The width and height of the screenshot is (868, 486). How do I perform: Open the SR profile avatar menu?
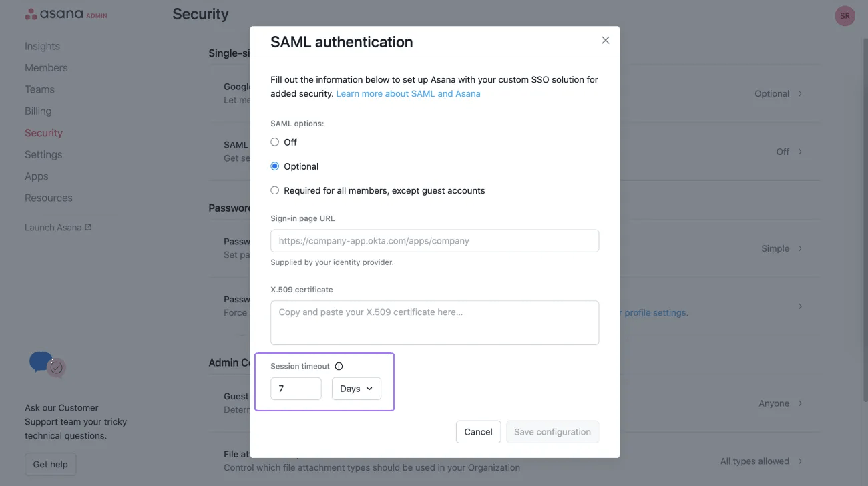[845, 15]
